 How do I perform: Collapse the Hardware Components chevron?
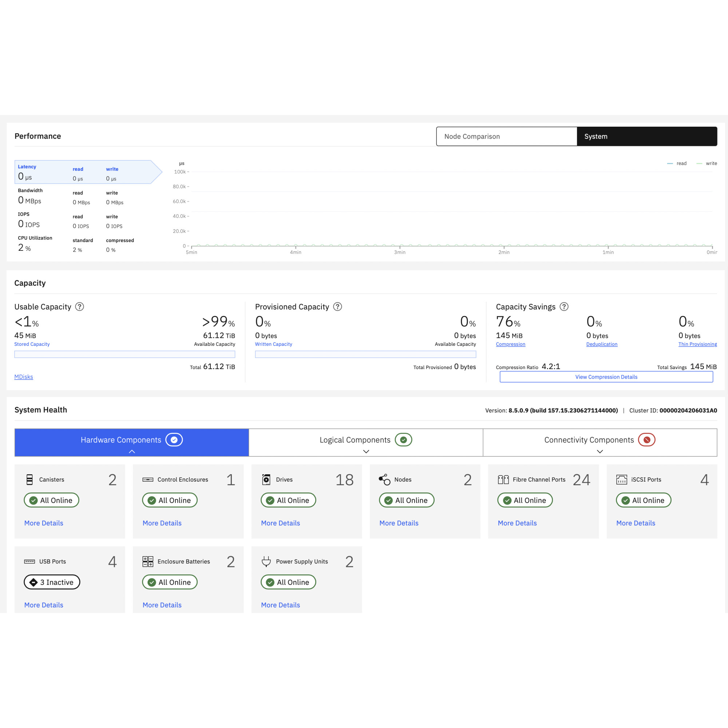tap(132, 451)
